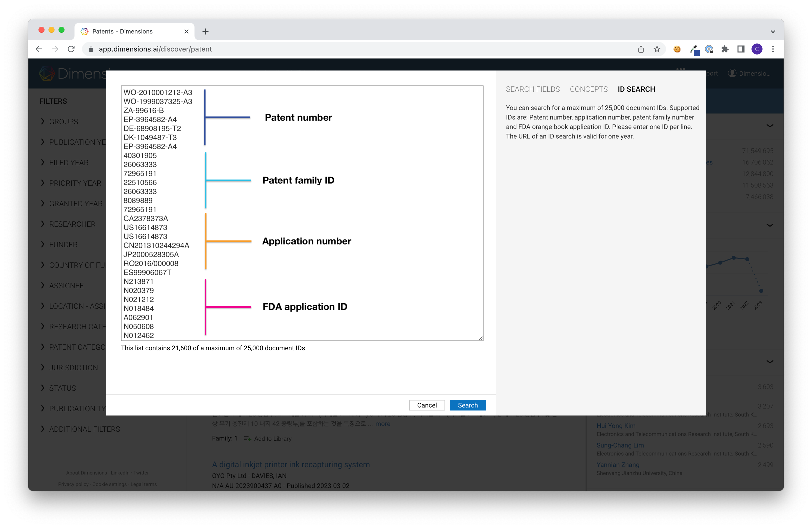Image resolution: width=812 pixels, height=528 pixels.
Task: Open the purple C profile avatar
Action: click(757, 49)
